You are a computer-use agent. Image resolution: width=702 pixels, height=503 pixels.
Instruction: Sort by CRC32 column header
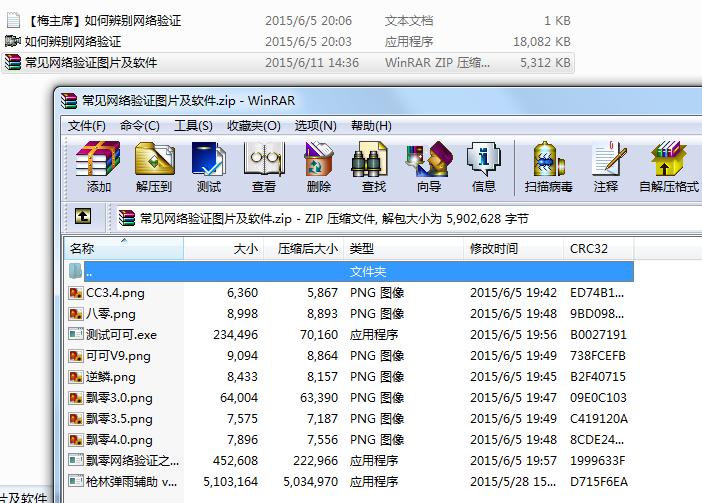599,248
